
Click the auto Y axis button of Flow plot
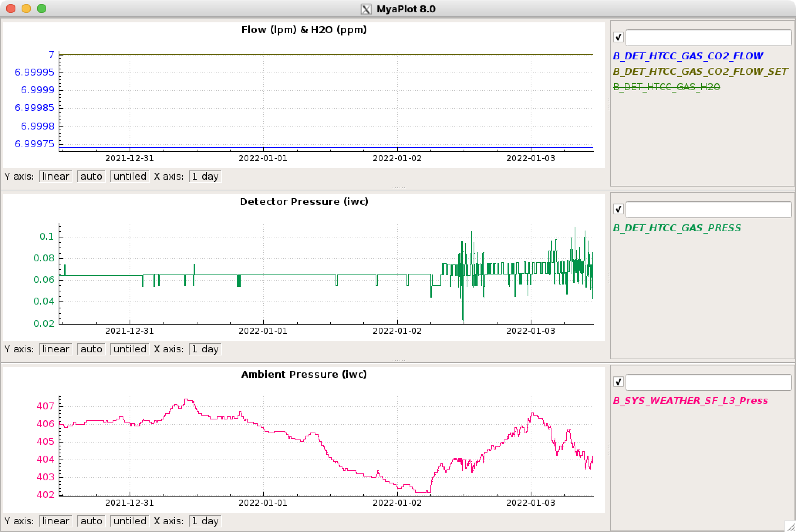pyautogui.click(x=91, y=177)
